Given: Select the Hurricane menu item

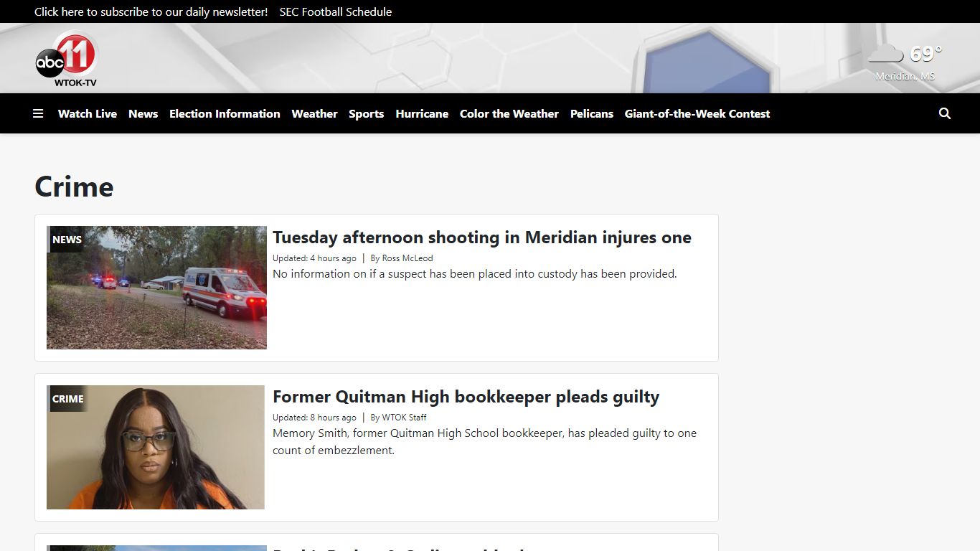Looking at the screenshot, I should pyautogui.click(x=422, y=113).
